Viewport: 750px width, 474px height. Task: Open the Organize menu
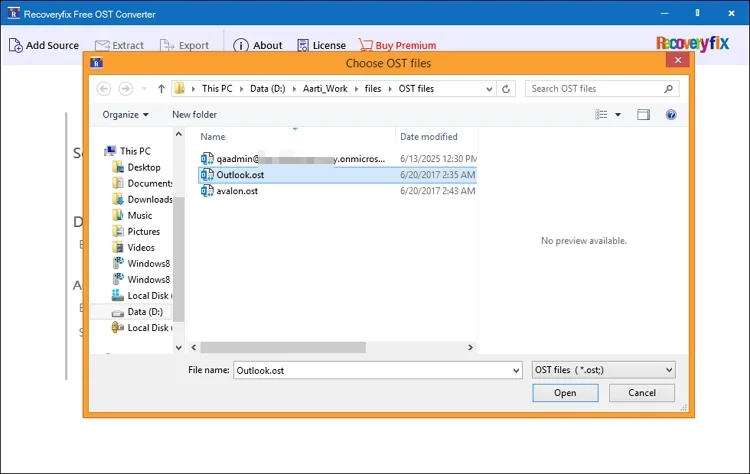[x=125, y=115]
